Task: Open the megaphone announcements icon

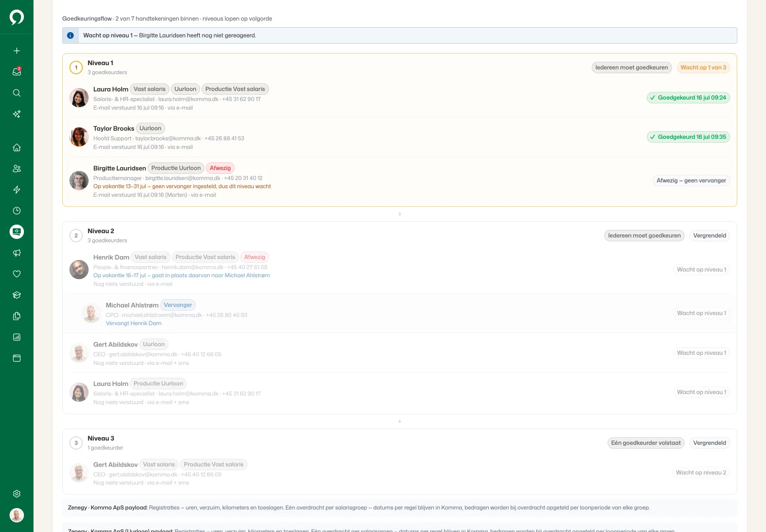Action: pyautogui.click(x=17, y=253)
